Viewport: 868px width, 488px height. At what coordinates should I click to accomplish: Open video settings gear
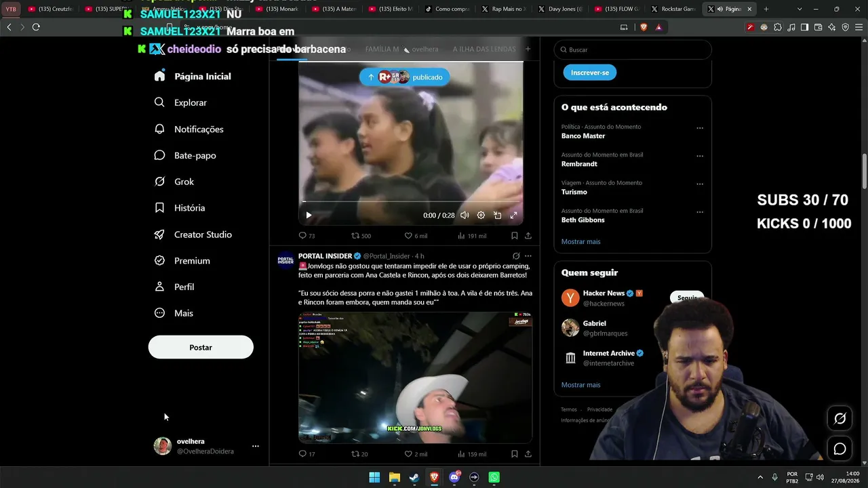pos(481,216)
